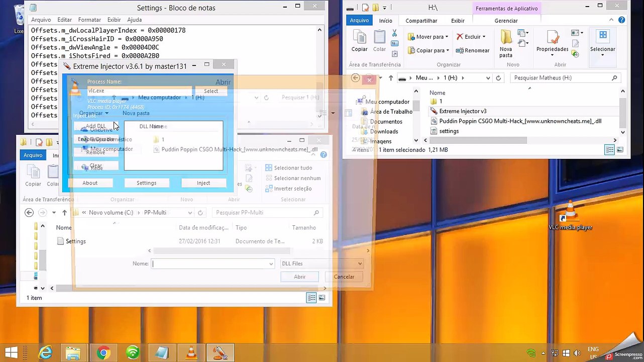The height and width of the screenshot is (362, 644).
Task: Click the Pesquisar Matheus (H:) search field
Action: [x=565, y=78]
